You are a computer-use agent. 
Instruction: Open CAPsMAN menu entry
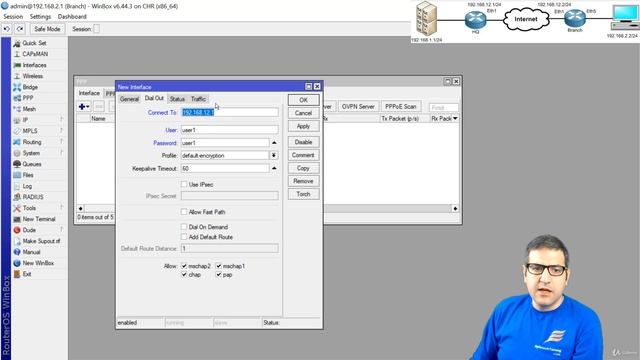35,54
